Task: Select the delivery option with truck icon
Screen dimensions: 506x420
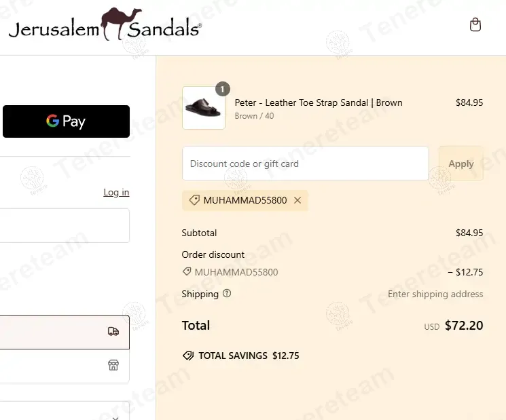Action: tap(65, 332)
